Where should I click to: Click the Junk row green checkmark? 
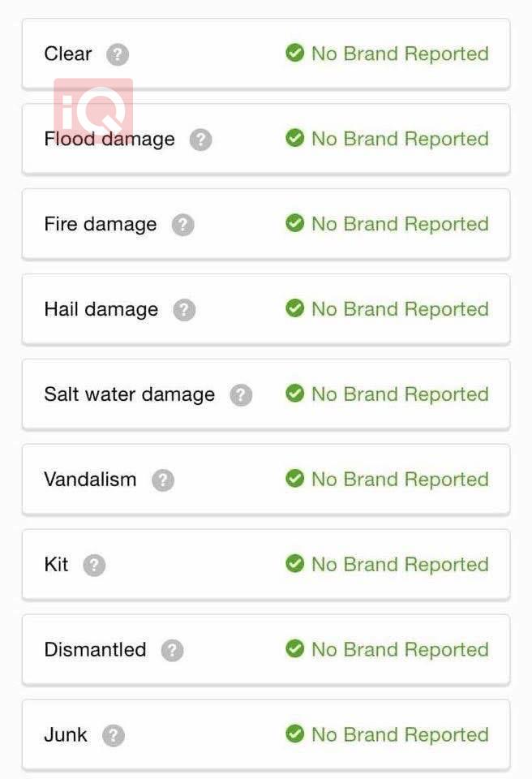pyautogui.click(x=294, y=734)
